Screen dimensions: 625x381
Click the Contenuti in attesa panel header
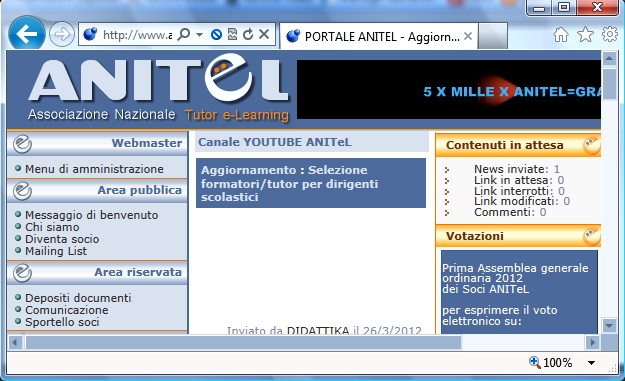518,145
